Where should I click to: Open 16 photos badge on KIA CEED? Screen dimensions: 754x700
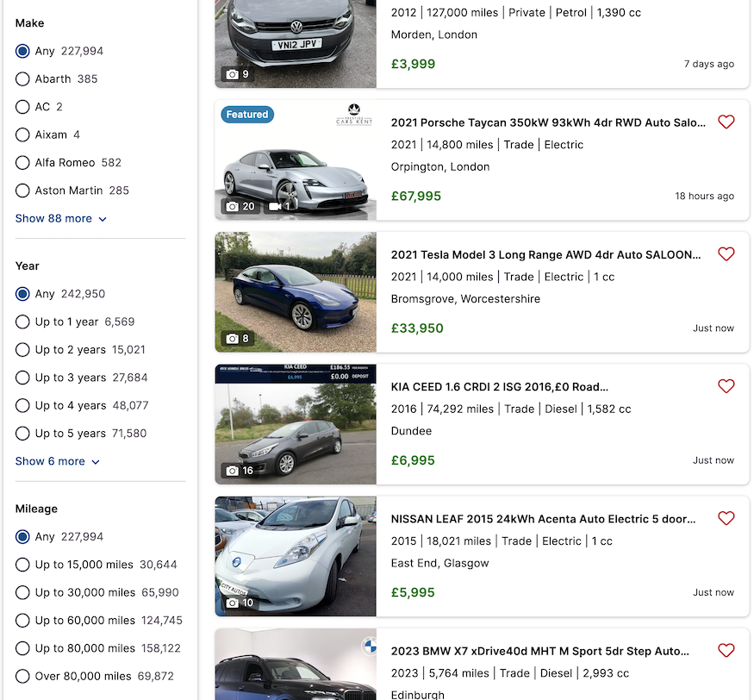[240, 471]
